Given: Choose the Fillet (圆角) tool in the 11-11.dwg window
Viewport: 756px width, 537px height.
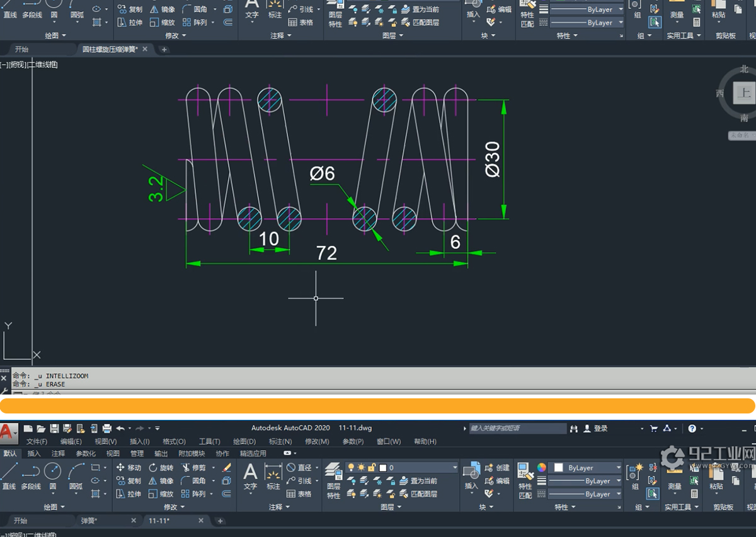Looking at the screenshot, I should point(193,481).
